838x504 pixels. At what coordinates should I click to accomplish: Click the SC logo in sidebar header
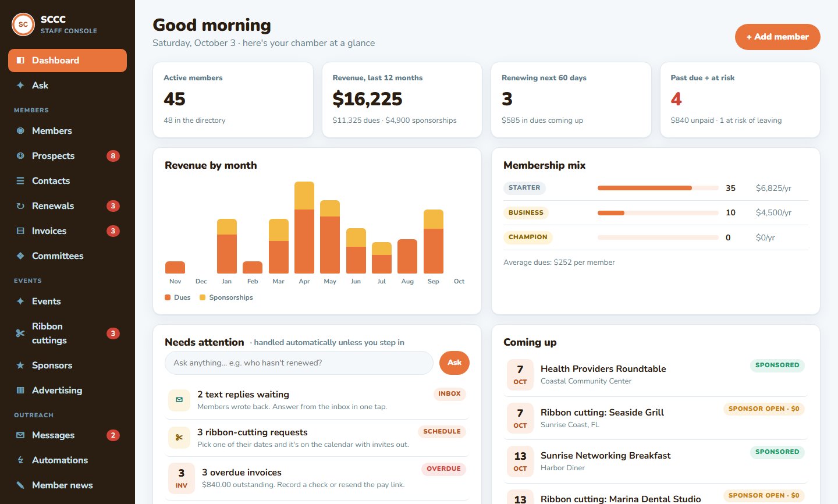(23, 24)
